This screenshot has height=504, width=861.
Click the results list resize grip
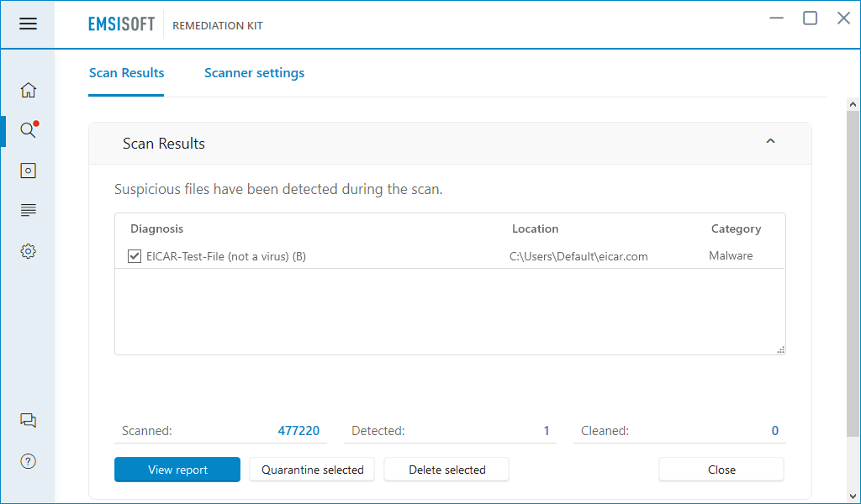coord(781,349)
